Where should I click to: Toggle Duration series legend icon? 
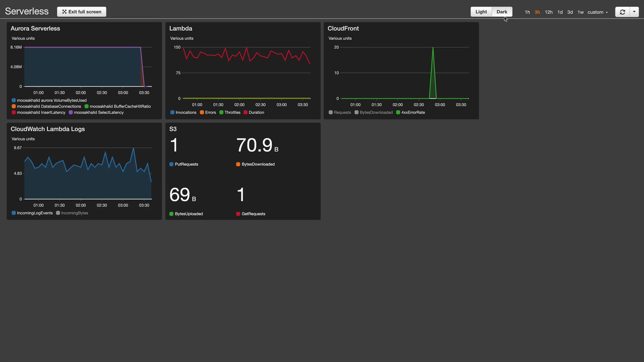(246, 113)
